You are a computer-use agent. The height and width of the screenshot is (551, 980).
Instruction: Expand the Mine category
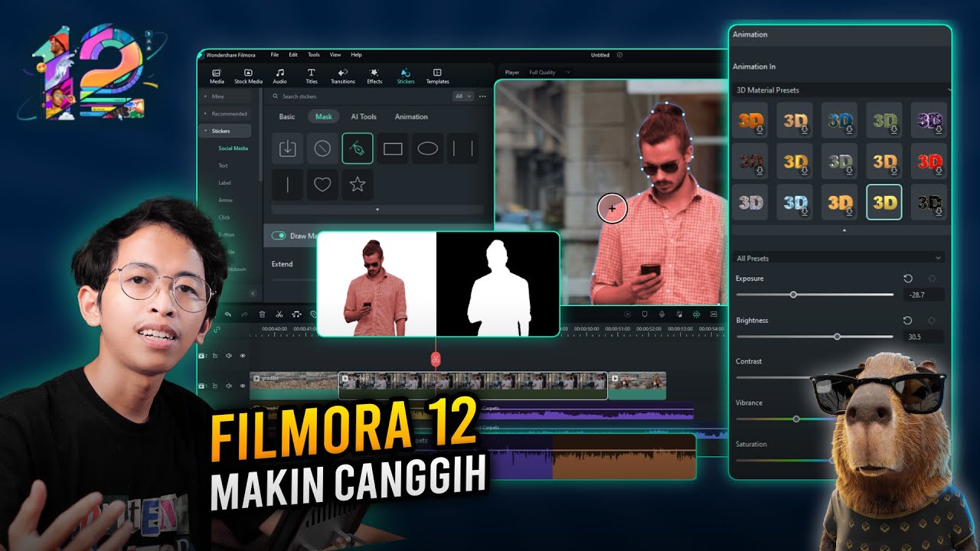click(x=224, y=96)
